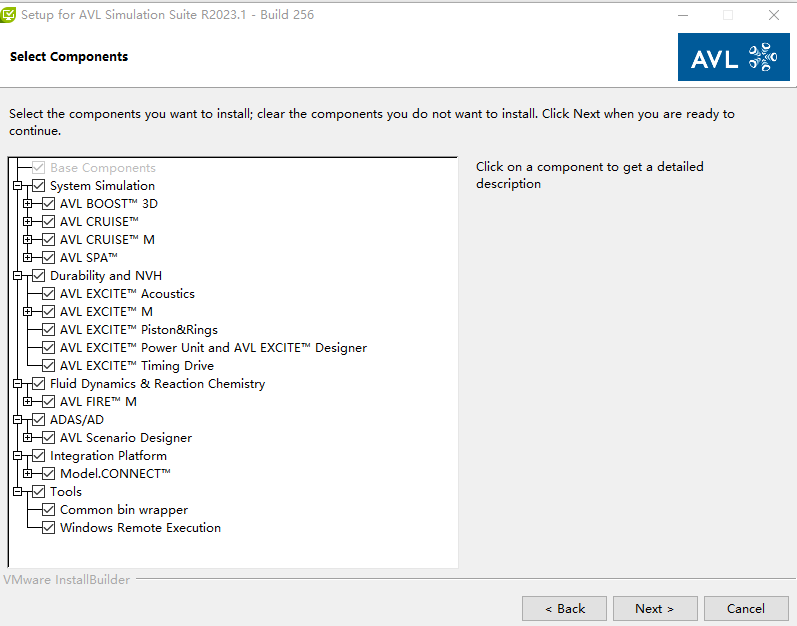This screenshot has height=626, width=797.
Task: Cancel the setup wizard
Action: click(746, 609)
